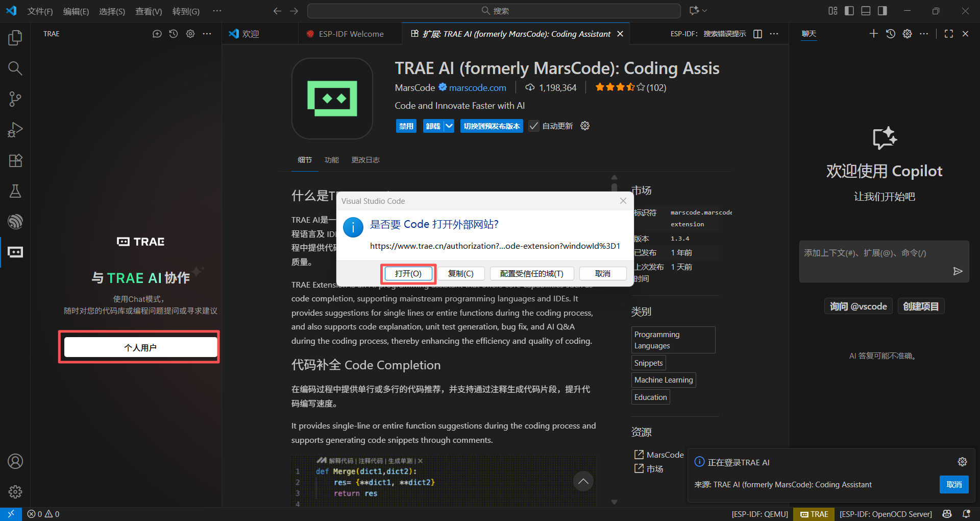Image resolution: width=980 pixels, height=521 pixels.
Task: Open Run and Debug view
Action: [x=15, y=130]
